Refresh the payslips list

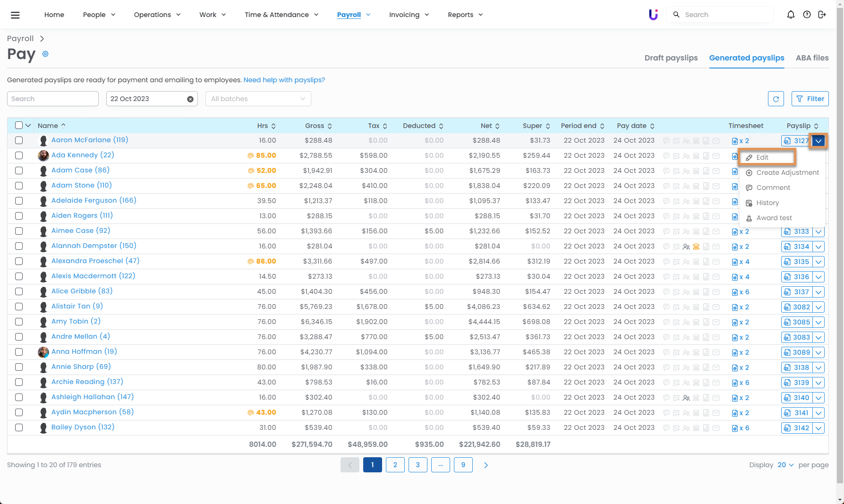pyautogui.click(x=776, y=99)
